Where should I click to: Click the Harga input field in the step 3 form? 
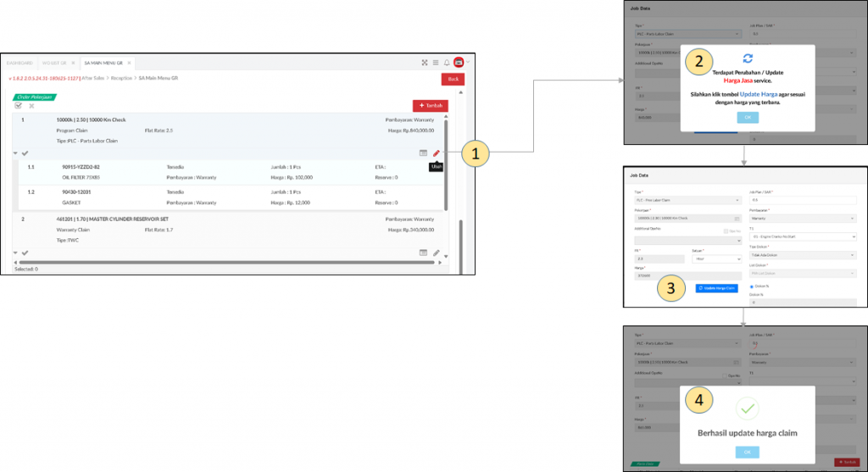687,275
